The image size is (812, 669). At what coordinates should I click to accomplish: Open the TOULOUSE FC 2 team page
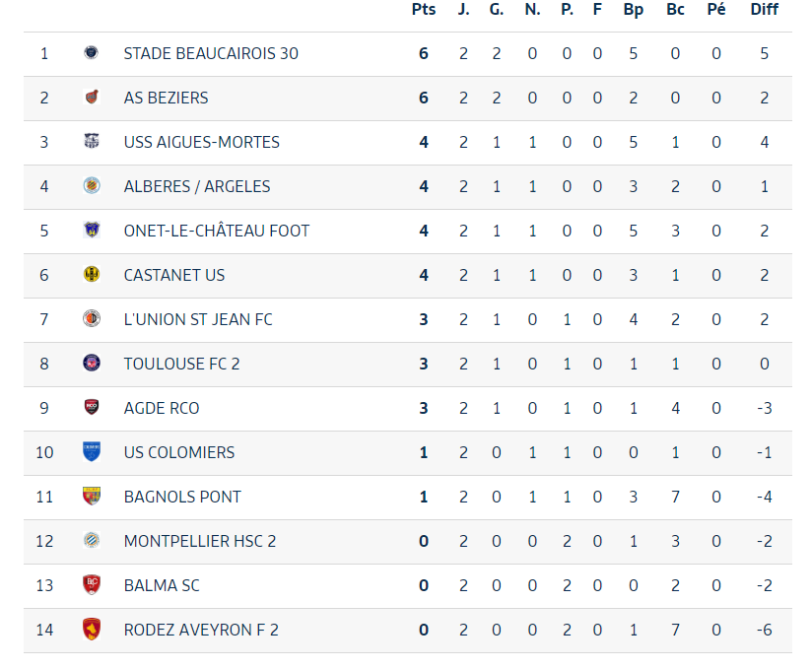click(x=181, y=364)
